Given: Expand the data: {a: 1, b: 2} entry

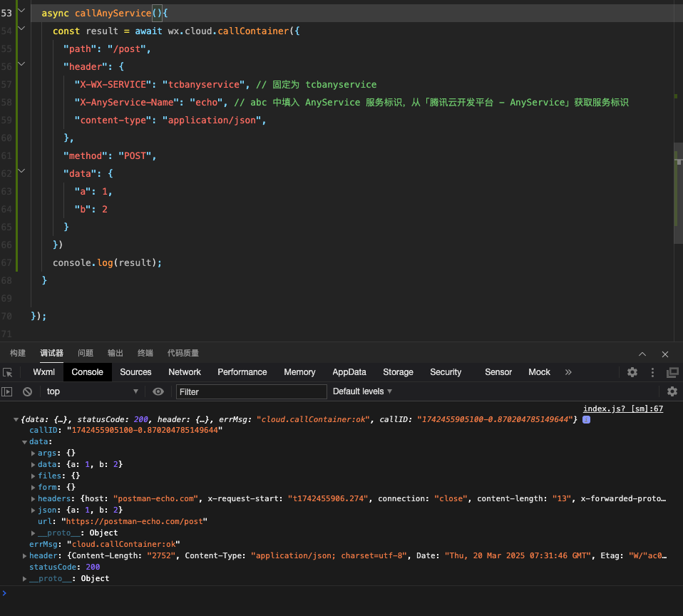Looking at the screenshot, I should (33, 465).
